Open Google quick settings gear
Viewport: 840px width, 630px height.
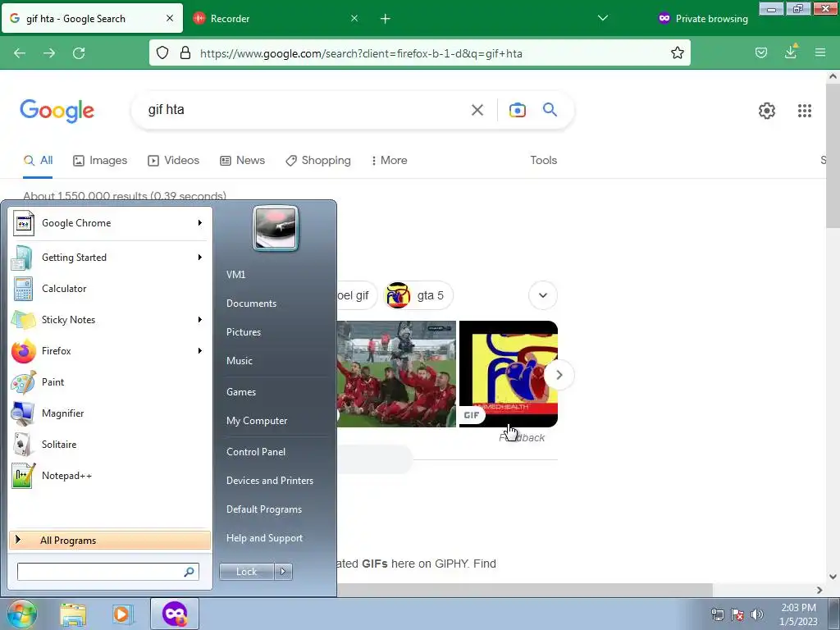point(767,111)
